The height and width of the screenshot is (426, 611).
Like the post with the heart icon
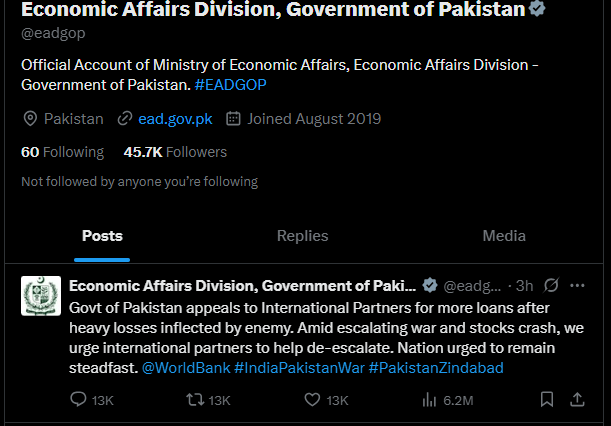pyautogui.click(x=313, y=400)
